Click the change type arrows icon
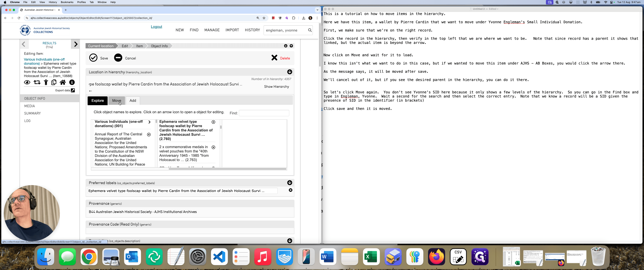Image resolution: width=644 pixels, height=270 pixels. pos(37,82)
